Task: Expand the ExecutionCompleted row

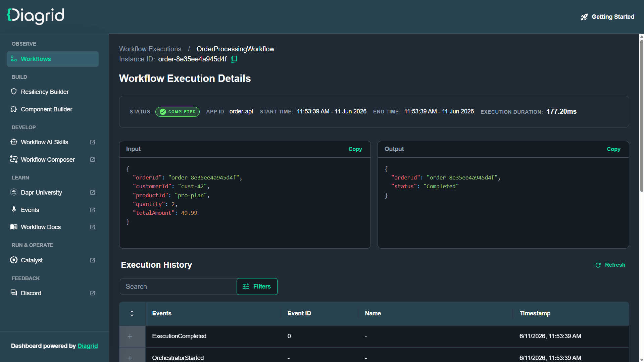Action: tap(130, 336)
